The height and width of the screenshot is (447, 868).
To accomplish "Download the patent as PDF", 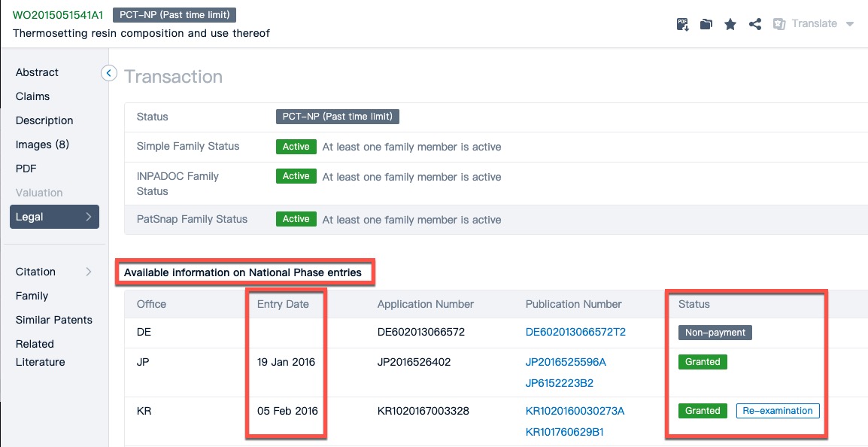I will click(x=682, y=24).
